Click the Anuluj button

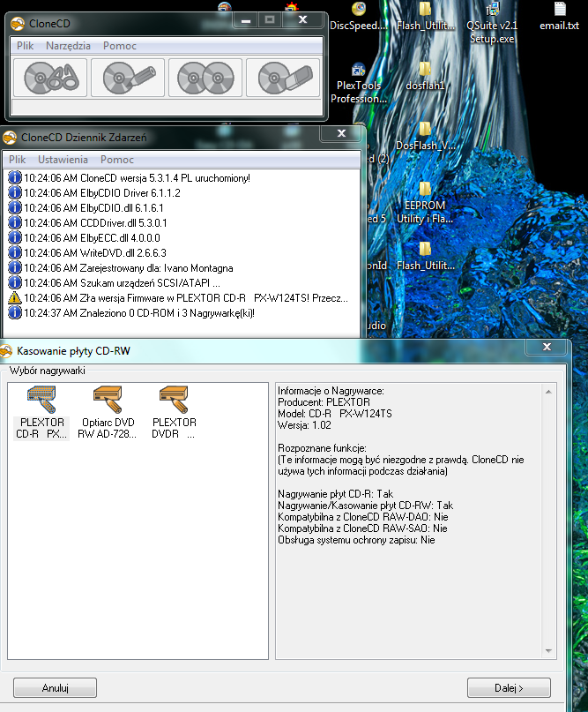[55, 687]
